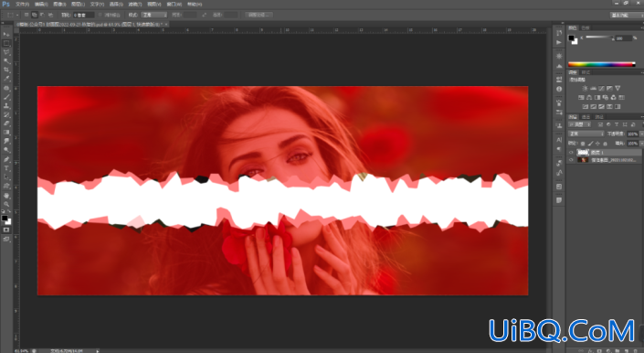Select the Zoom tool
This screenshot has width=644, height=353.
tap(6, 204)
